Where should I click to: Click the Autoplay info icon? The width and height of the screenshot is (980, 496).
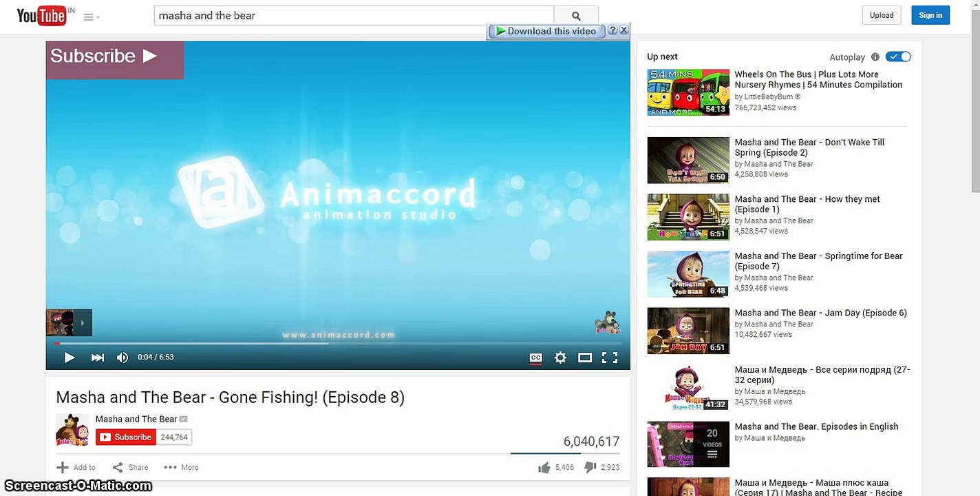pos(875,57)
